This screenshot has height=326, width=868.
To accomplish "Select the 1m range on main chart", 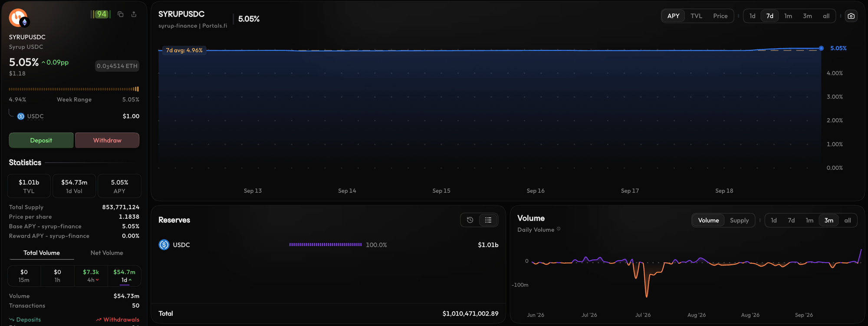I will click(x=788, y=16).
